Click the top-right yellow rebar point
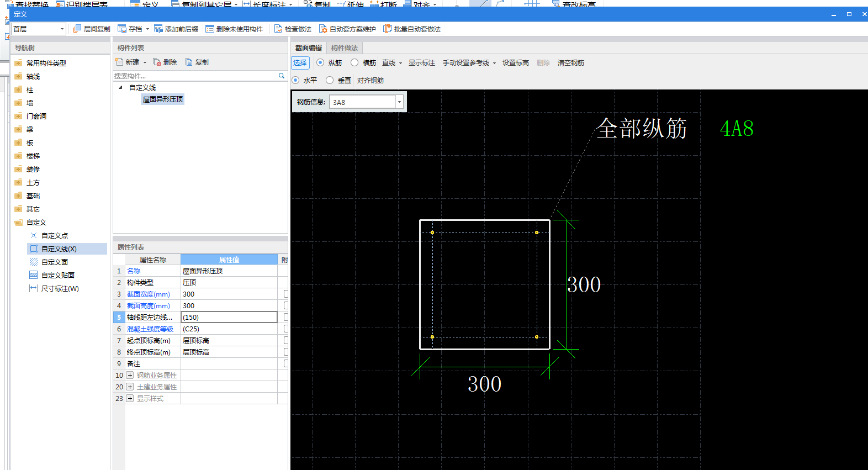Image resolution: width=868 pixels, height=470 pixels. (x=537, y=233)
